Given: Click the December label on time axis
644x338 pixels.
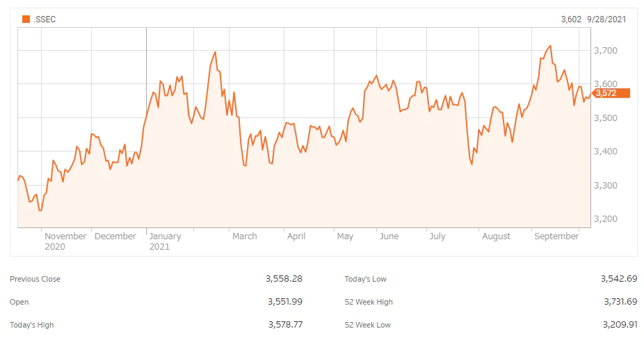Looking at the screenshot, I should (x=115, y=236).
